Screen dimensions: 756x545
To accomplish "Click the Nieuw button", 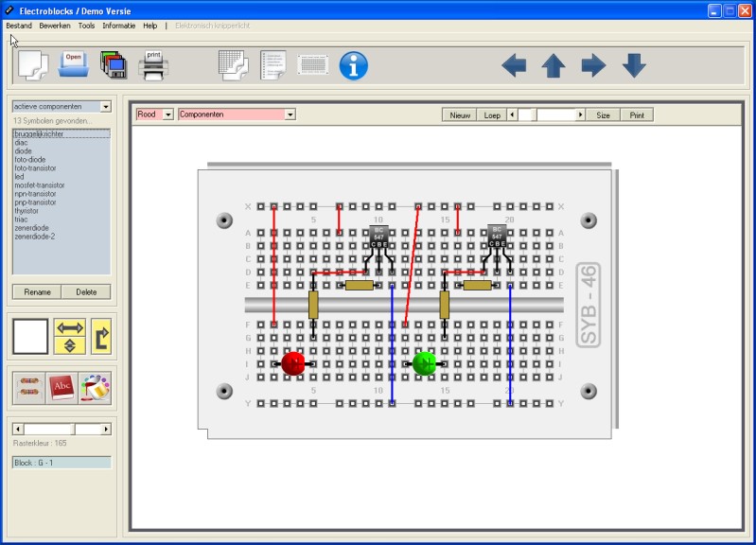I will coord(460,115).
